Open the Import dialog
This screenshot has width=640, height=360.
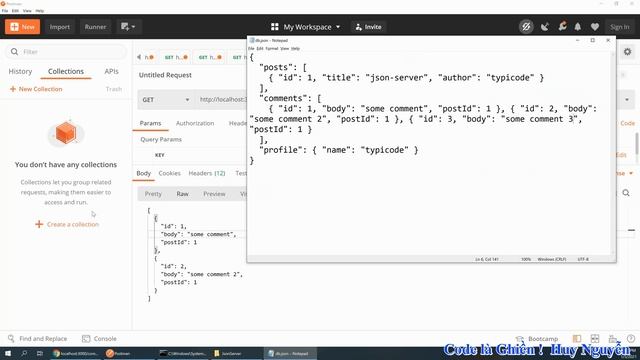pos(60,27)
